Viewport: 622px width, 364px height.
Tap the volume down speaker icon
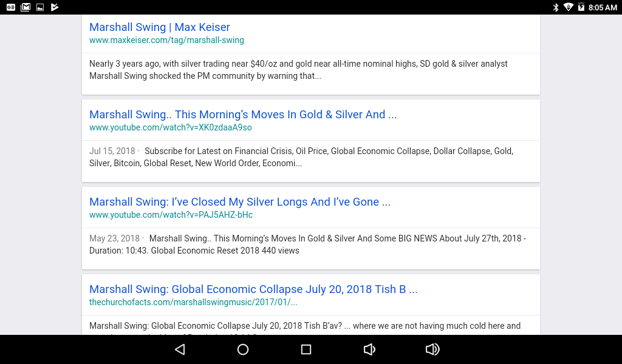[x=369, y=349]
